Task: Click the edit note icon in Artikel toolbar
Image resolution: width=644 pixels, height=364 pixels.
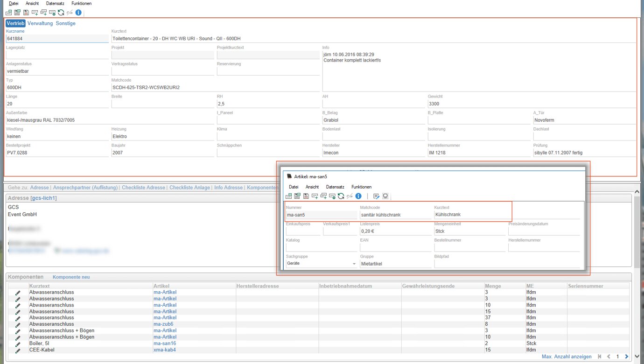Action: [377, 196]
